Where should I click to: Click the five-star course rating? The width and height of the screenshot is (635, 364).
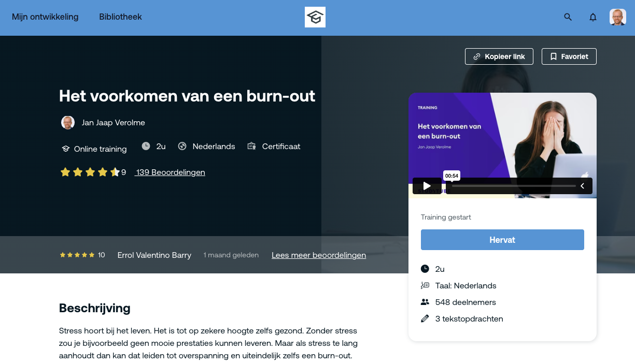pyautogui.click(x=90, y=172)
